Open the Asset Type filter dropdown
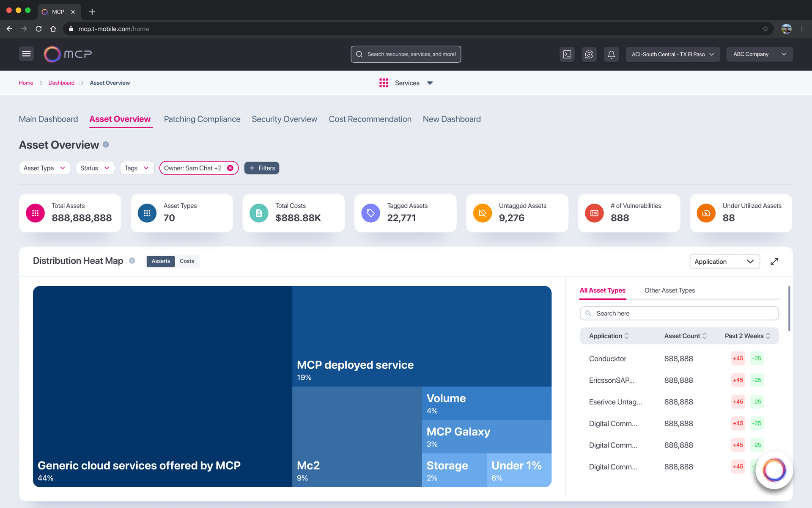The height and width of the screenshot is (508, 812). pyautogui.click(x=44, y=168)
